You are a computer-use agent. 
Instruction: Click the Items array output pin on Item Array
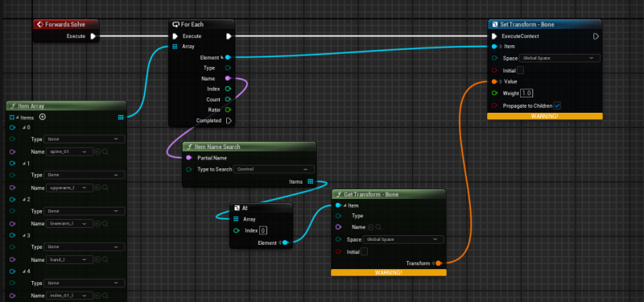pyautogui.click(x=121, y=117)
